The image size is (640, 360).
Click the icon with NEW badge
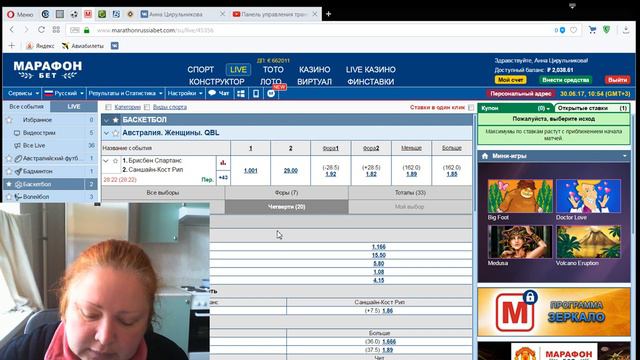click(271, 93)
